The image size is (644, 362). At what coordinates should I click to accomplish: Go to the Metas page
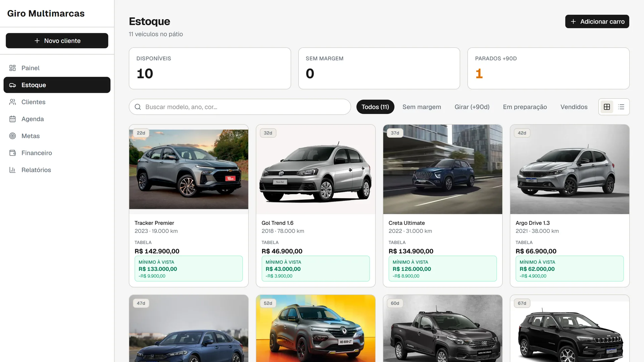tap(57, 136)
